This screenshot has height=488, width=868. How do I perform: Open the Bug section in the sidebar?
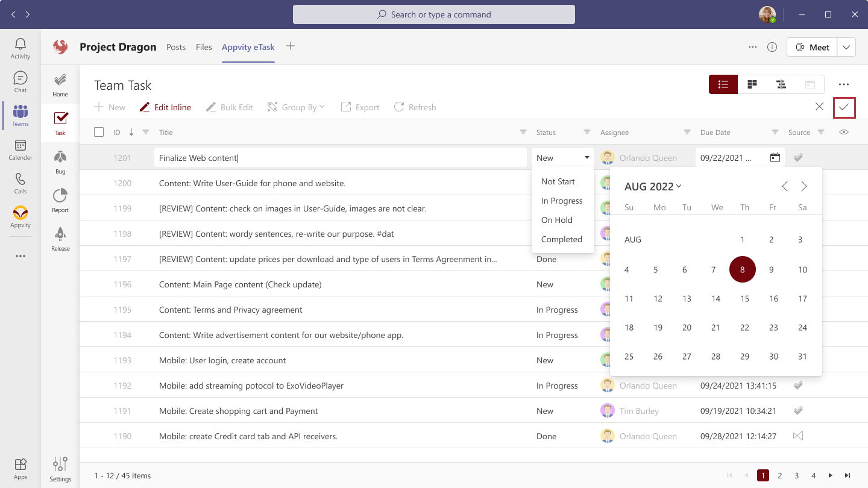tap(60, 163)
